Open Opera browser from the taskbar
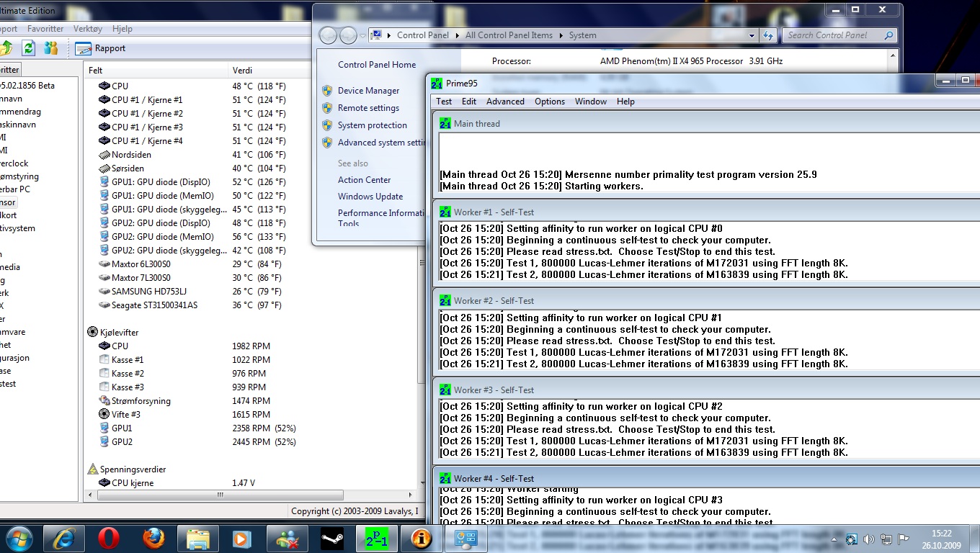 [110, 538]
